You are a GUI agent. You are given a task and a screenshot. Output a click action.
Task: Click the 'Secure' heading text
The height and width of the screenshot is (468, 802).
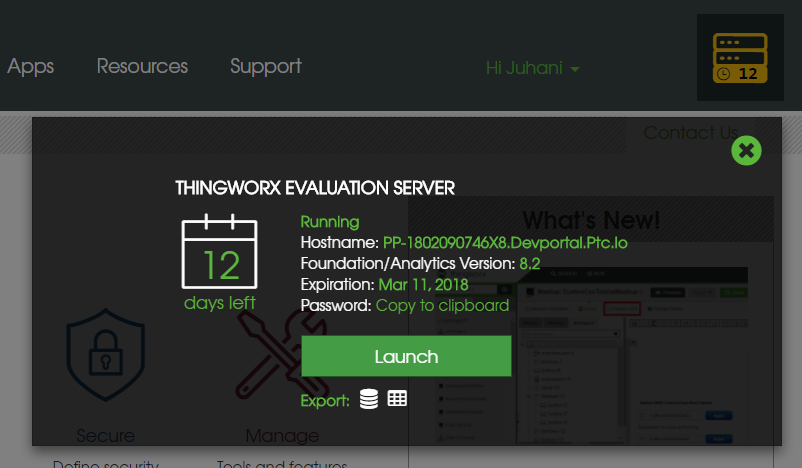105,436
